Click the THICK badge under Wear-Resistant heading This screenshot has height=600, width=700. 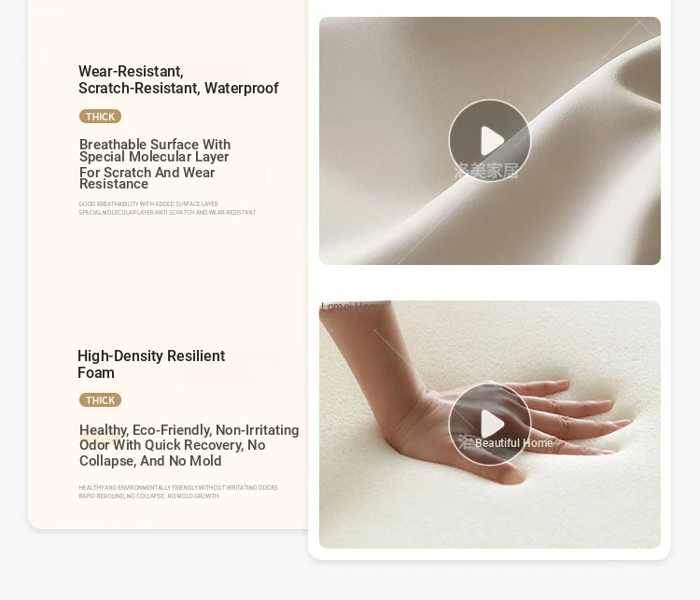(101, 117)
